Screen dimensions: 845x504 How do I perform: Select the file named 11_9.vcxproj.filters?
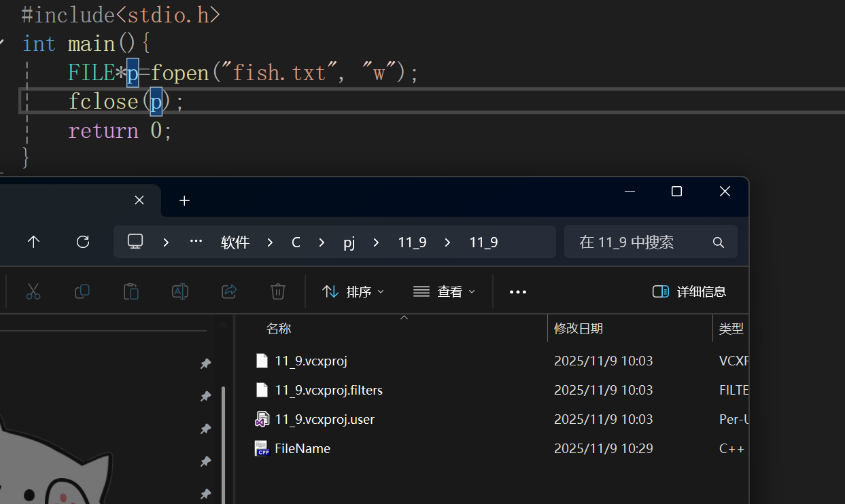tap(328, 390)
